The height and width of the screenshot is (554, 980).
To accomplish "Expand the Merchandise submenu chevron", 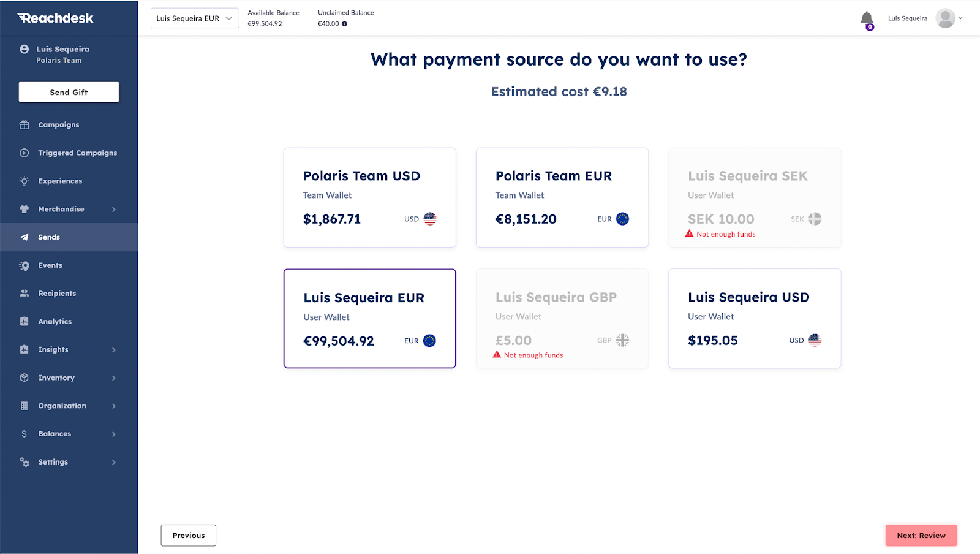I will point(114,210).
